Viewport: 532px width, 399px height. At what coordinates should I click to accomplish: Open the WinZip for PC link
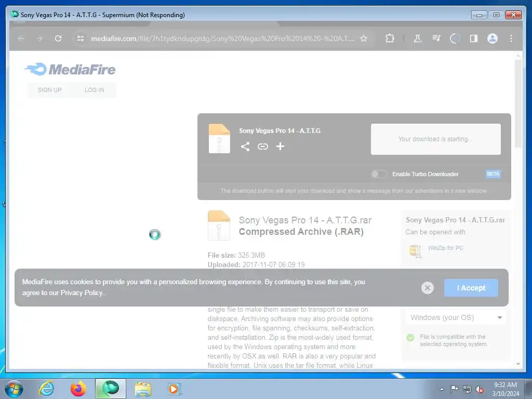pos(445,248)
